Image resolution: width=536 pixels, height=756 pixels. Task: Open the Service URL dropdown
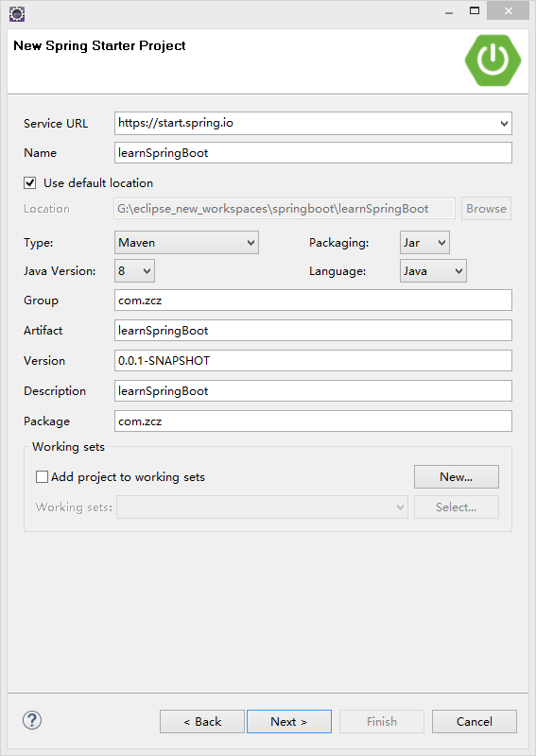tap(504, 124)
